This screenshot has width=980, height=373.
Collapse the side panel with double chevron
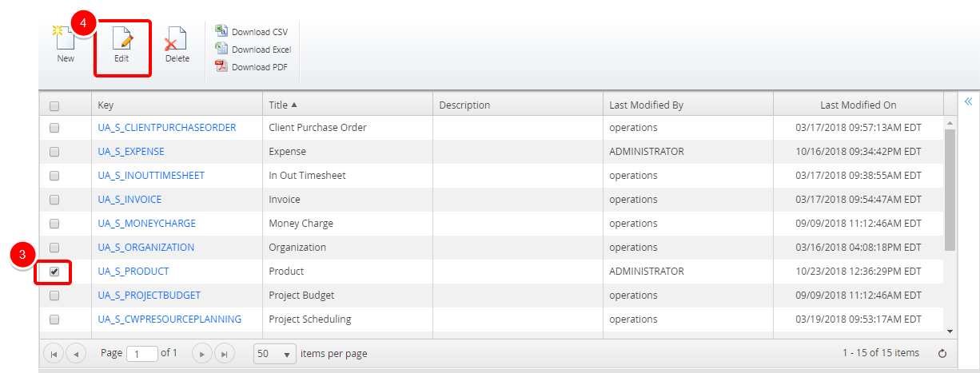point(967,101)
